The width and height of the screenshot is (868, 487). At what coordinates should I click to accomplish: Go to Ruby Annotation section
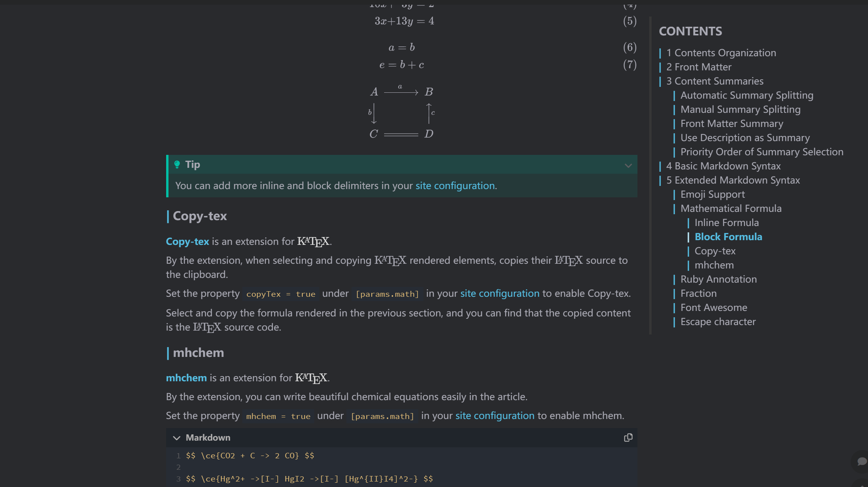(718, 279)
